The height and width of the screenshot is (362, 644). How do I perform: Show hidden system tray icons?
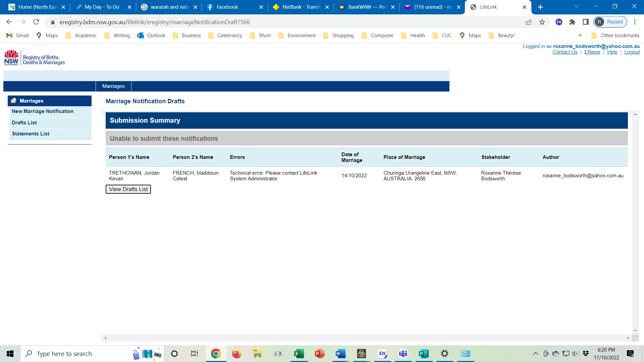(535, 354)
